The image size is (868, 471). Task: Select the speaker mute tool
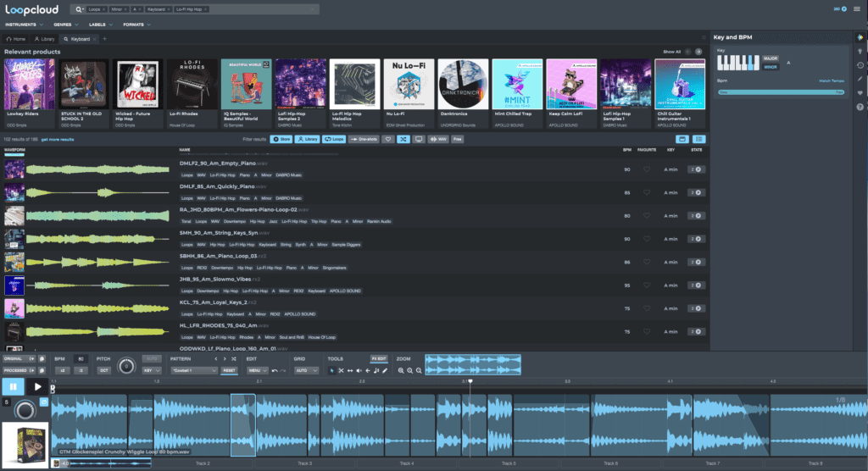coord(359,371)
